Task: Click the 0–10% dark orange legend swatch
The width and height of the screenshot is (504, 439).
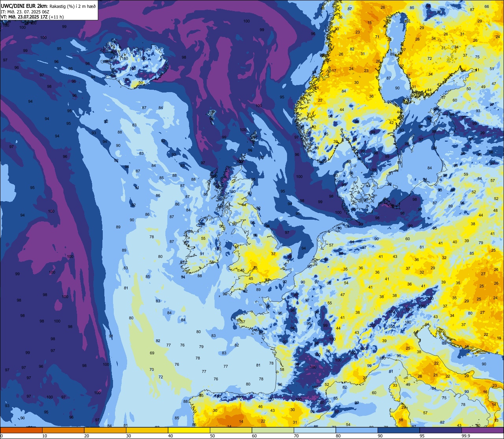Action: coord(21,430)
